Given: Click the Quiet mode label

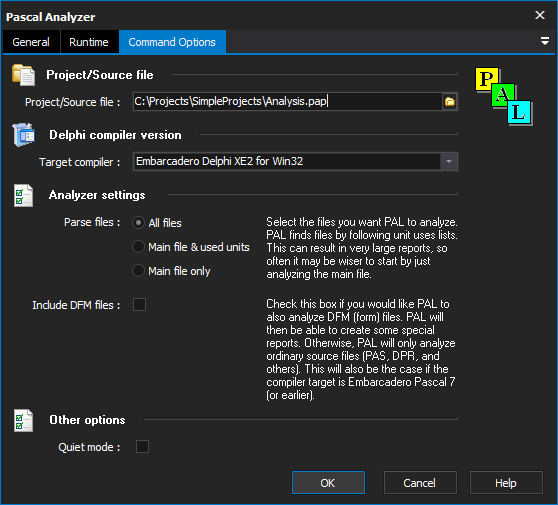Looking at the screenshot, I should pyautogui.click(x=89, y=447).
